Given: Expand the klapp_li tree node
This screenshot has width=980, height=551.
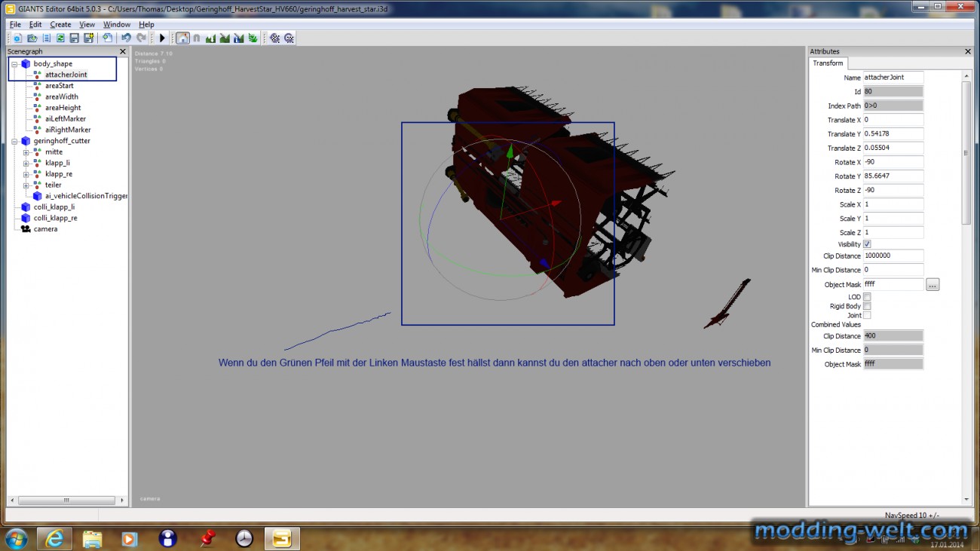Looking at the screenshot, I should coord(26,163).
